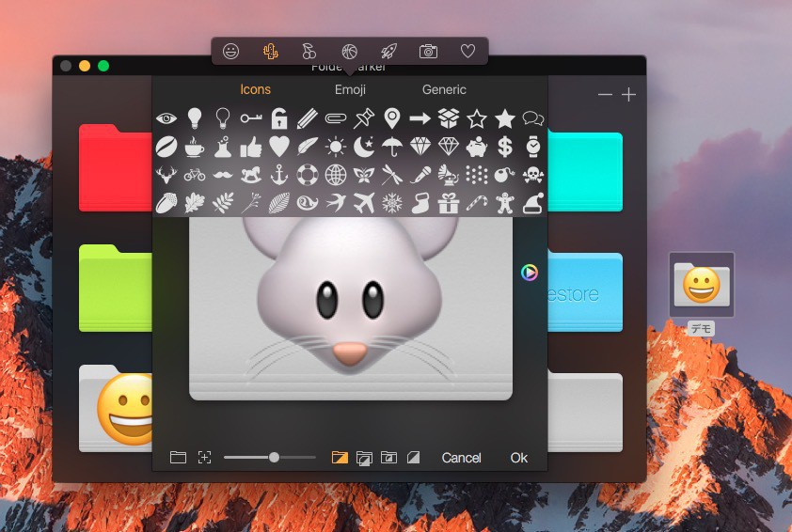Choose the candy cane icon

pyautogui.click(x=476, y=203)
